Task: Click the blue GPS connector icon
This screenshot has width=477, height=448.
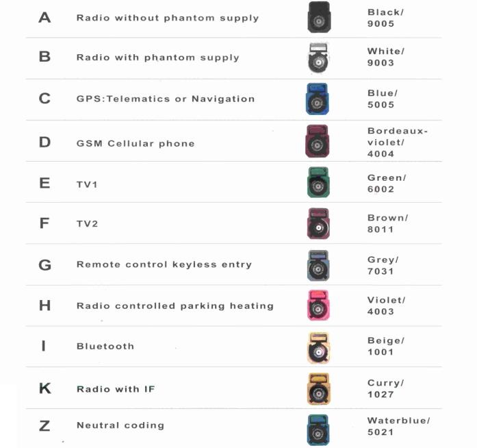Action: pos(317,99)
